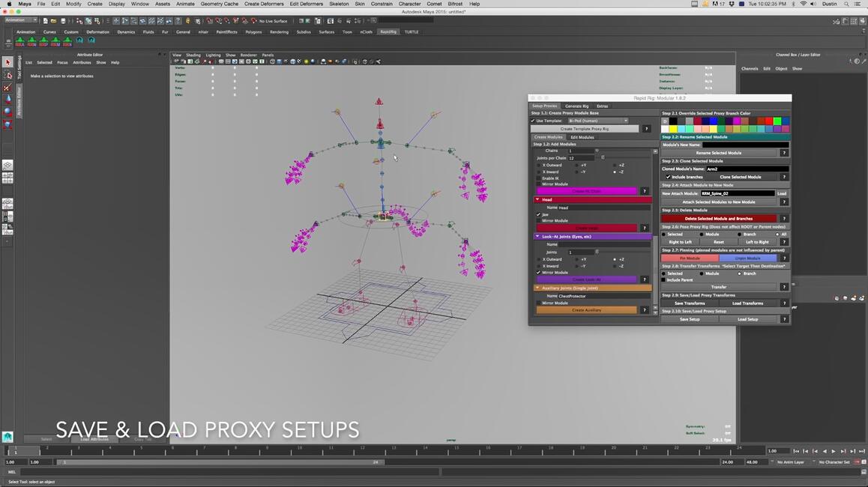Click help icon beside Create Template Proxy Rig
The image size is (868, 487).
pos(646,129)
